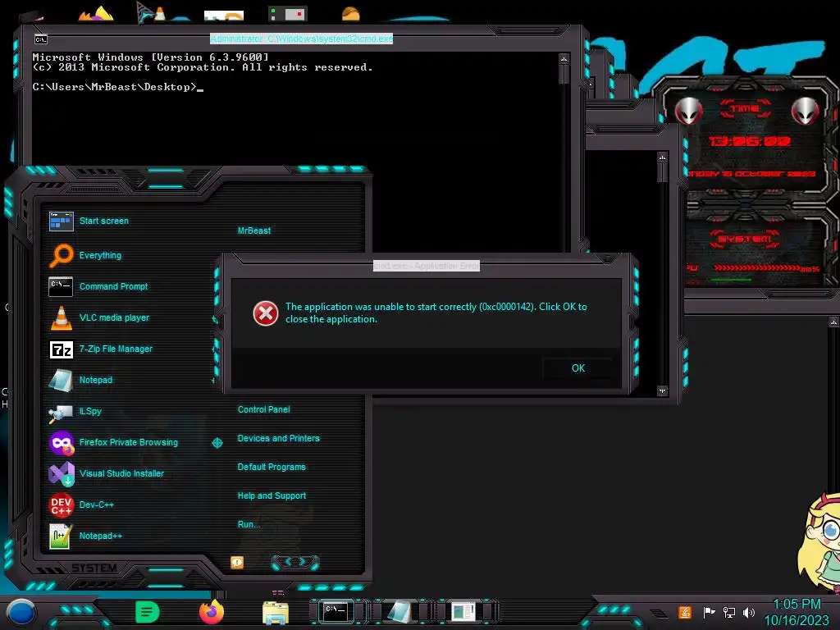Click scroll-up arrow in cmd window scrollbar
The width and height of the screenshot is (840, 630).
click(564, 58)
